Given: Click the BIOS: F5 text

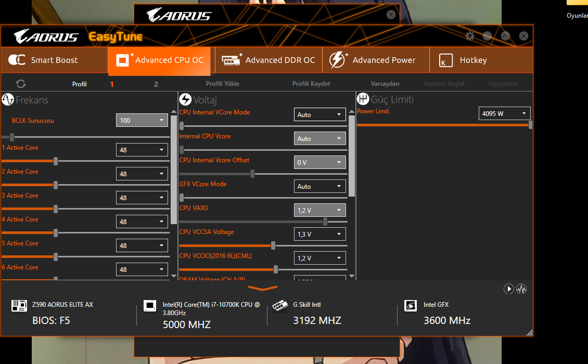Looking at the screenshot, I should (x=51, y=320).
